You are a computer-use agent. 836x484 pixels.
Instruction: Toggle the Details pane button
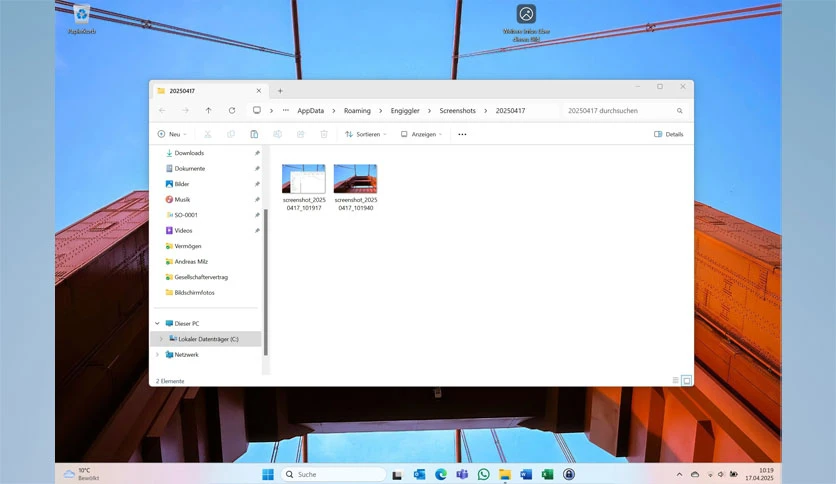click(x=669, y=134)
